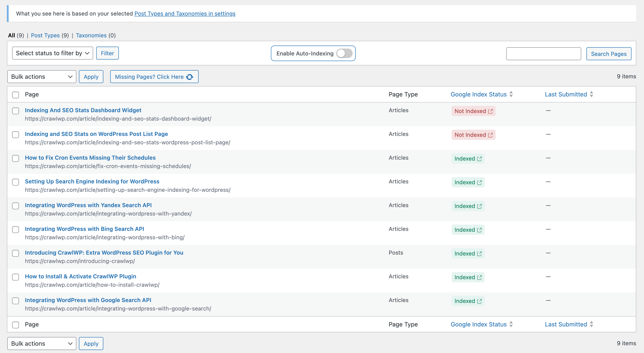
Task: Switch to Post Types view
Action: pos(45,35)
